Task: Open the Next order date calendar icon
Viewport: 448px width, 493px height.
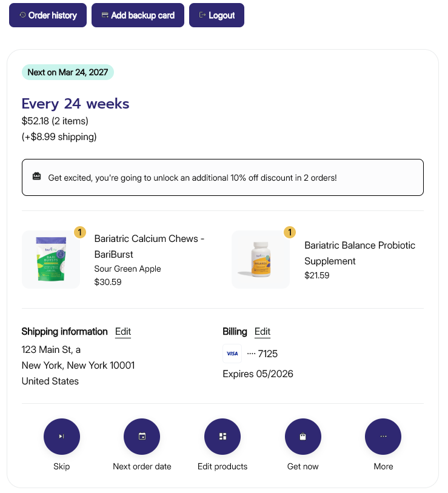Action: (142, 437)
